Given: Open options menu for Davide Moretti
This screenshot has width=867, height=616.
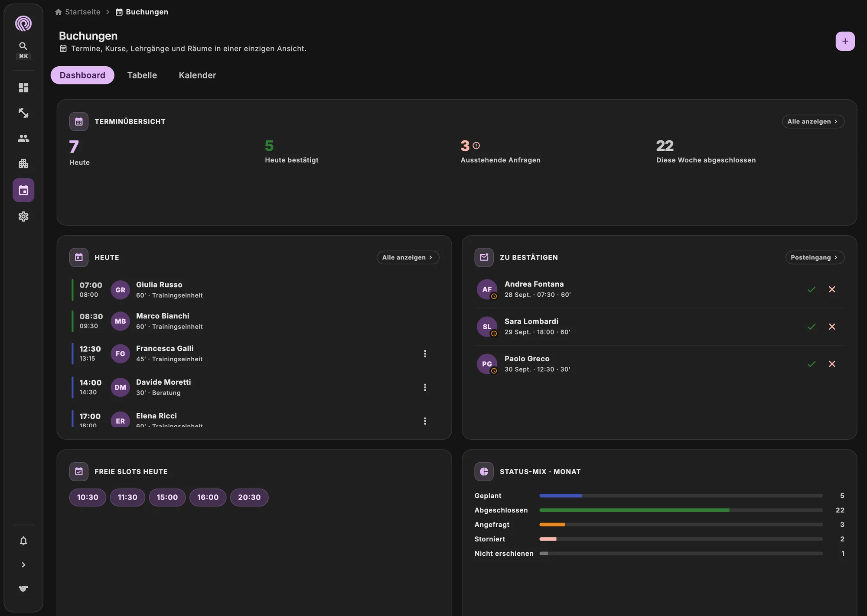Looking at the screenshot, I should pos(425,387).
